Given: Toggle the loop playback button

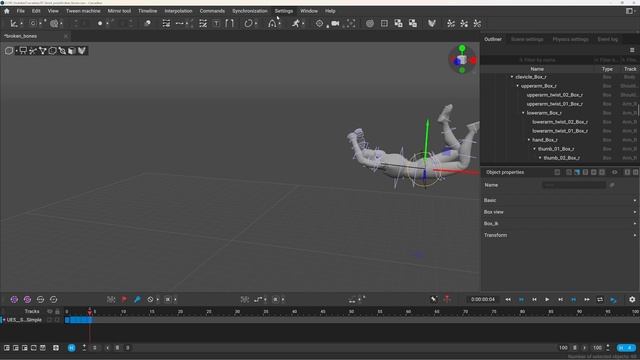Looking at the screenshot, I should point(600,300).
